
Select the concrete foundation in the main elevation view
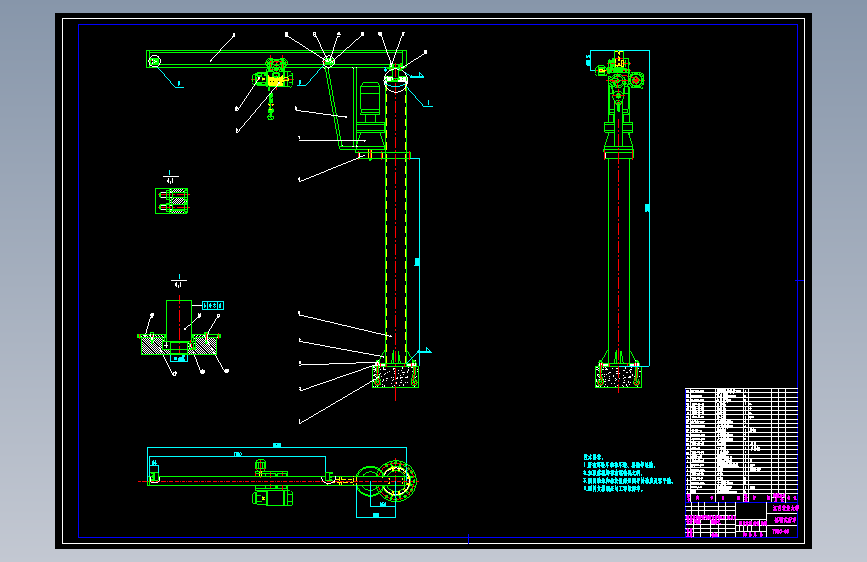pos(395,376)
